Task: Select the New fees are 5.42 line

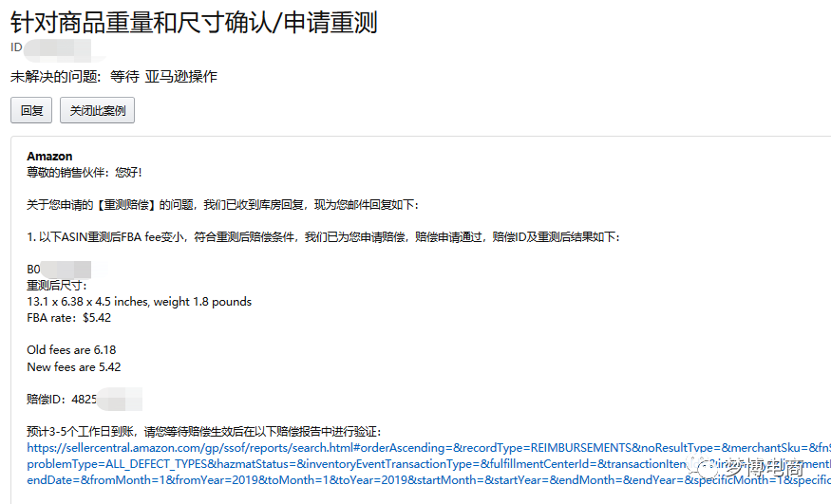Action: click(x=74, y=367)
